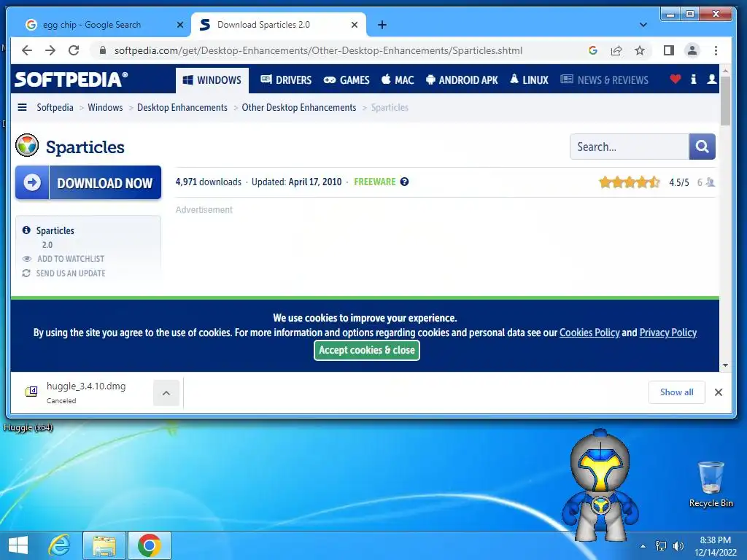Open the hamburger menu beside breadcrumbs

pyautogui.click(x=23, y=107)
